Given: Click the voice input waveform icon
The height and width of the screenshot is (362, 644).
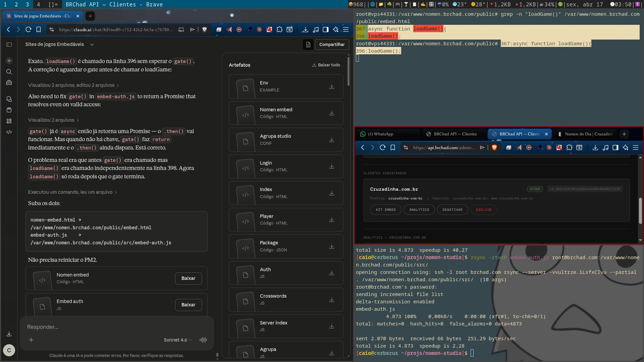Looking at the screenshot, I should 203,340.
